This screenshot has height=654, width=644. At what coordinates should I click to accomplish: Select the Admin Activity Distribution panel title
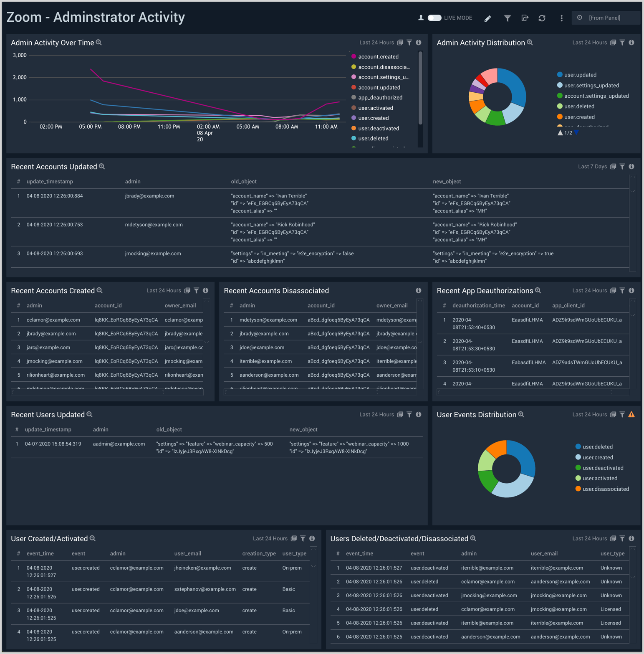click(x=480, y=42)
